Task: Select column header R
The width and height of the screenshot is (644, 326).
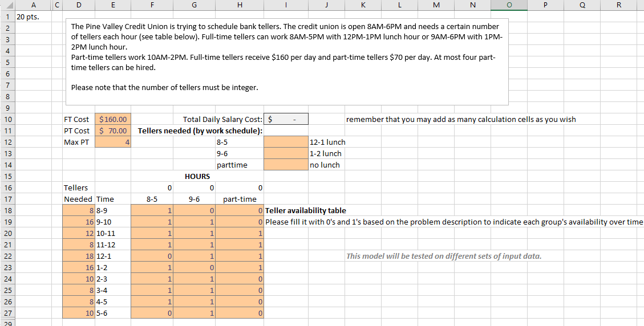Action: [x=619, y=5]
